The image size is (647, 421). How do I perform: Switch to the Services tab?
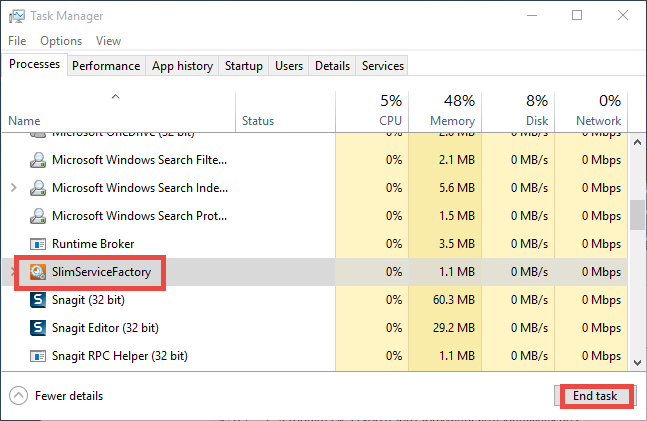pos(383,66)
